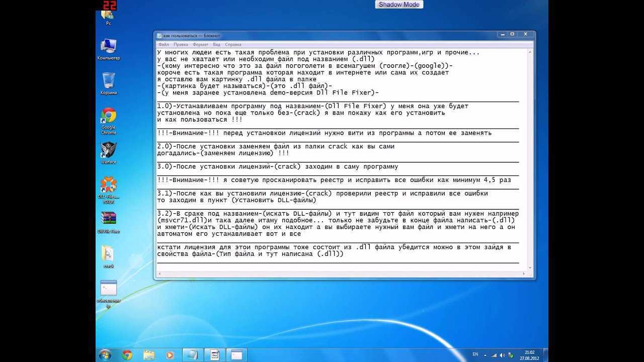
Task: Open the Правка menu
Action: [181, 44]
